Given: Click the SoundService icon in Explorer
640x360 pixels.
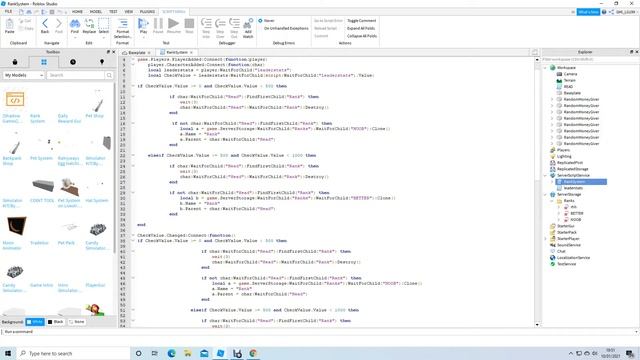Looking at the screenshot, I should pos(553,245).
